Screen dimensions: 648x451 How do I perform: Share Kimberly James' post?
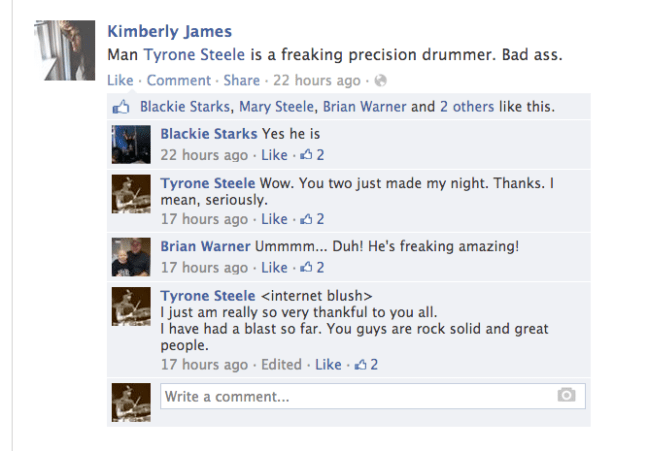tap(241, 80)
